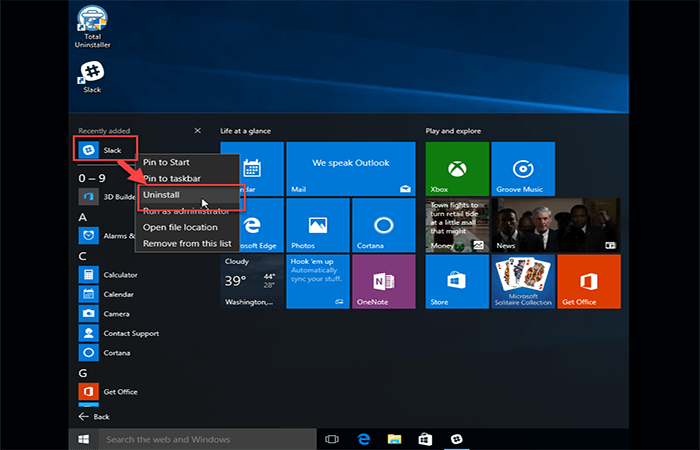Open the Groove Music tile
Screen dimensions: 700x450
(523, 169)
